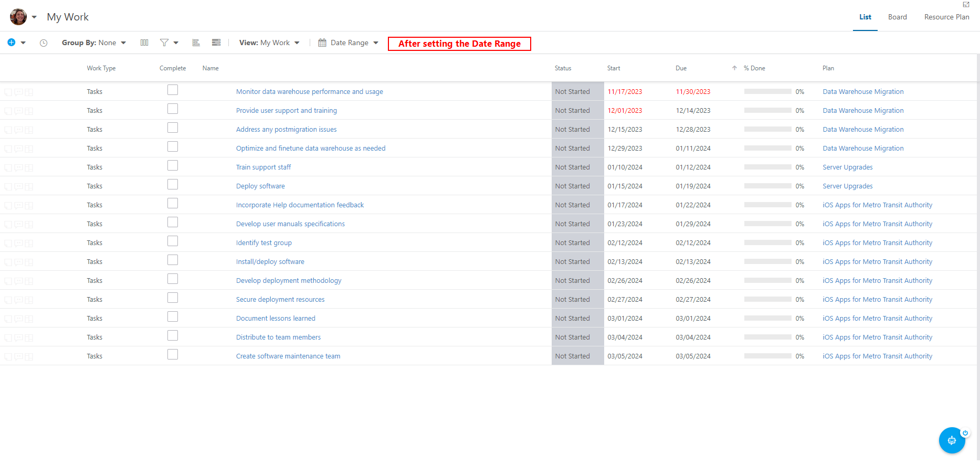Click progress bar for Document lessons learned row

point(767,318)
